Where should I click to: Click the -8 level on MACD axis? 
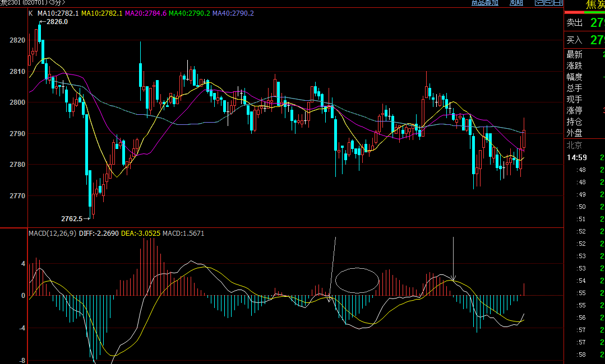coord(22,361)
